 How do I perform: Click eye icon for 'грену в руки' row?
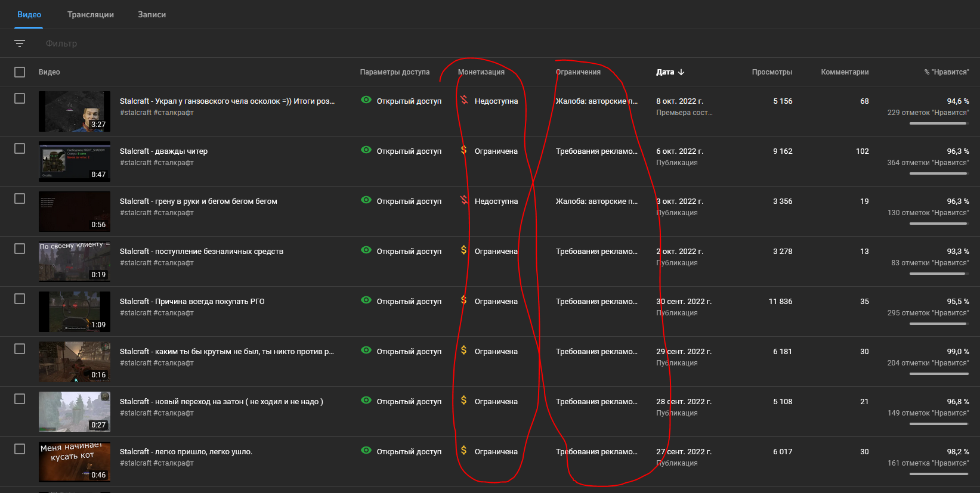point(366,200)
